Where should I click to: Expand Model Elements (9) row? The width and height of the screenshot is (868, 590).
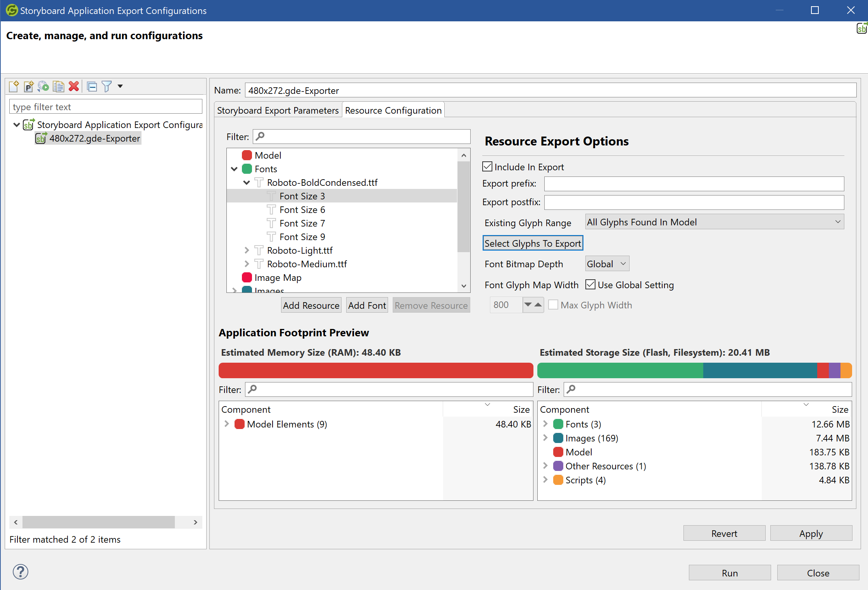pos(227,424)
